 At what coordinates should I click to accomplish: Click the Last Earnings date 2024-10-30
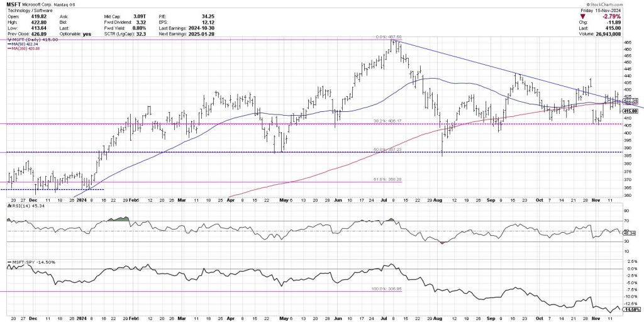[x=202, y=28]
